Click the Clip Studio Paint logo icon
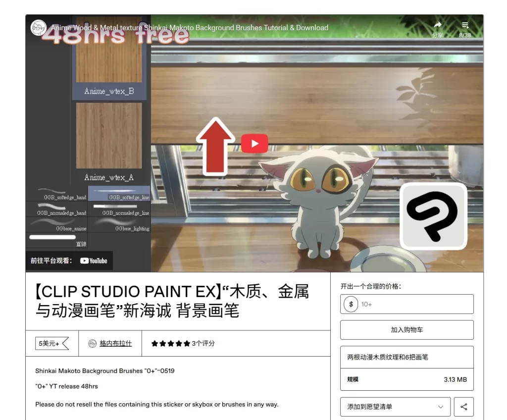Image resolution: width=507 pixels, height=420 pixels. [433, 216]
